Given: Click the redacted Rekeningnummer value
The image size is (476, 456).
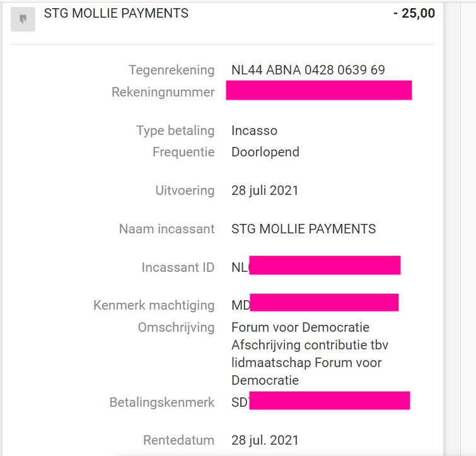Looking at the screenshot, I should (318, 90).
